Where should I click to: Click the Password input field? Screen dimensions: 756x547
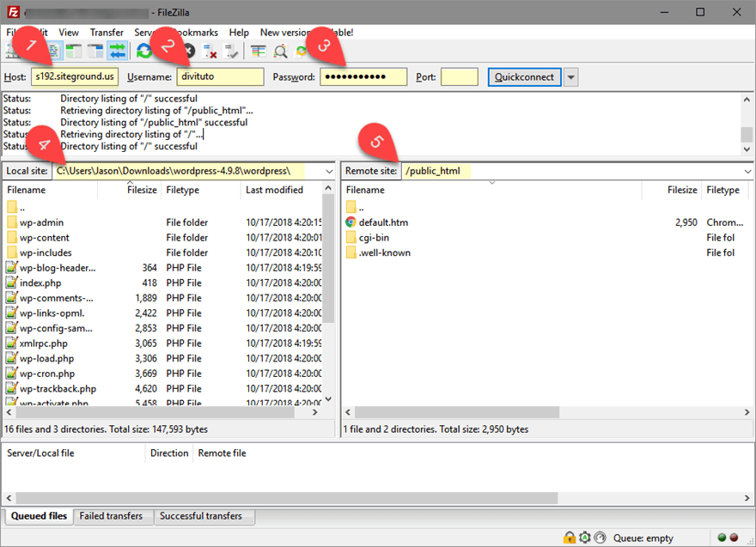(x=363, y=76)
